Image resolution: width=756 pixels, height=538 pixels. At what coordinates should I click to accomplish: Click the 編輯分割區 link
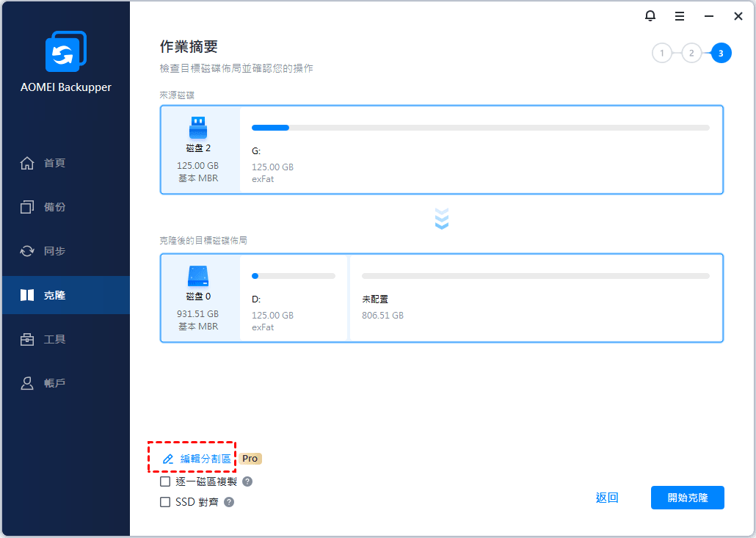197,459
